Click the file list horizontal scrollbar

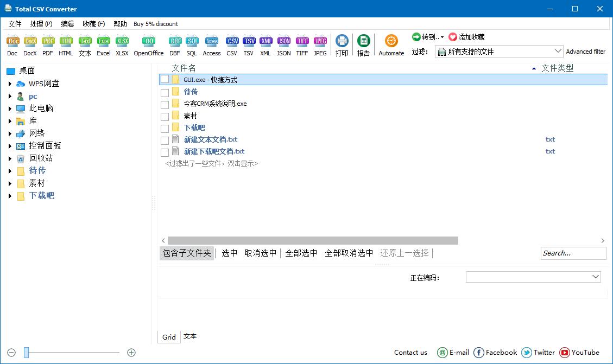(x=313, y=240)
